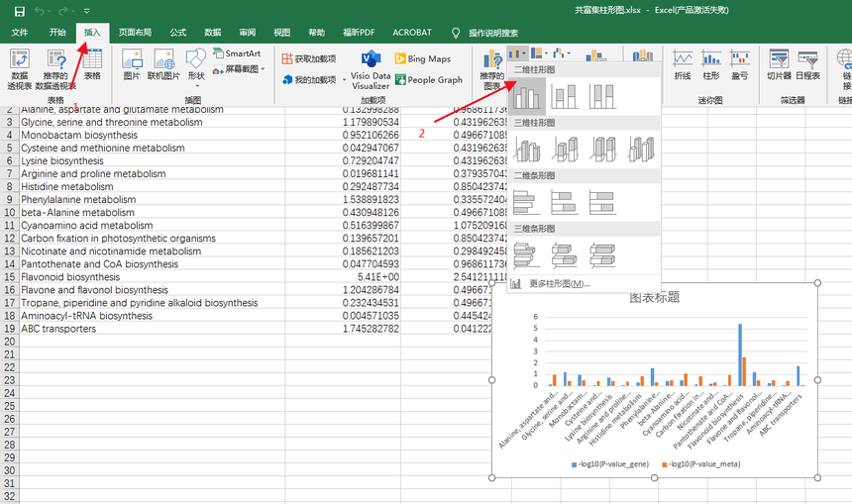The image size is (852, 504).
Task: Click the 获取加载项 button
Action: (309, 58)
